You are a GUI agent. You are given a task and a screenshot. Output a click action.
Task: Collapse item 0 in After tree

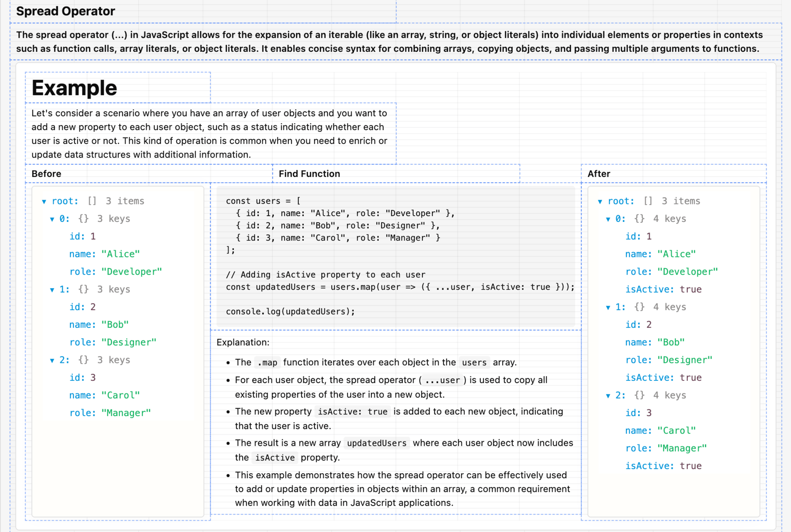(608, 219)
